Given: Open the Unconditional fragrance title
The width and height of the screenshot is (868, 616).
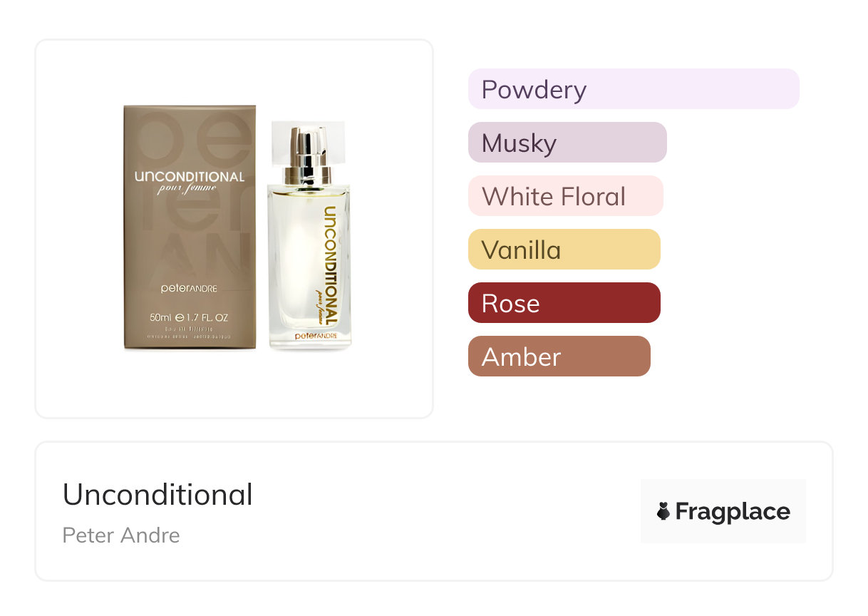Looking at the screenshot, I should coord(157,495).
